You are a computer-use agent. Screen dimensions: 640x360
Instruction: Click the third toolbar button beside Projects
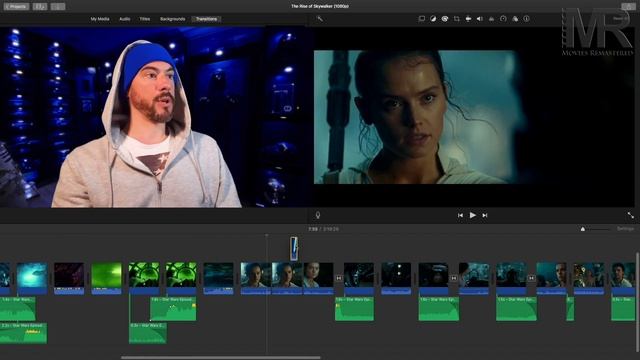pos(58,7)
